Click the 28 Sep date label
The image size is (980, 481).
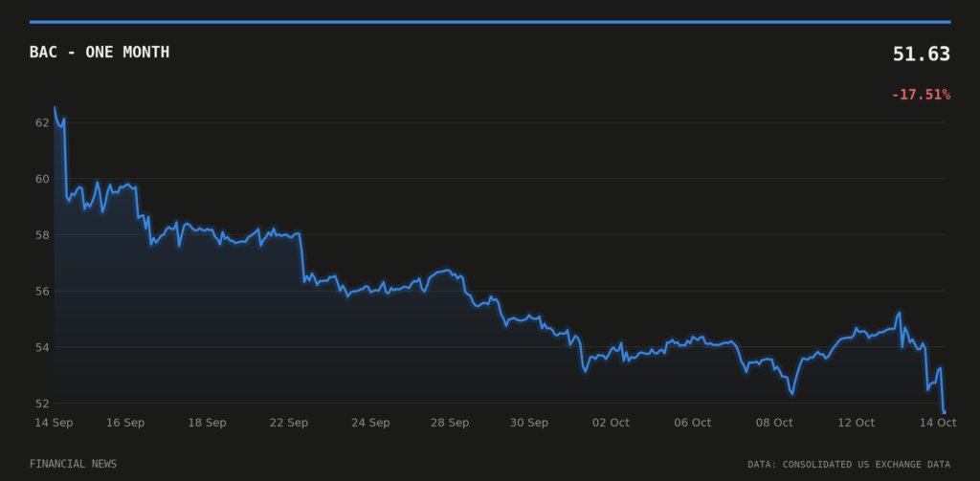pos(450,423)
